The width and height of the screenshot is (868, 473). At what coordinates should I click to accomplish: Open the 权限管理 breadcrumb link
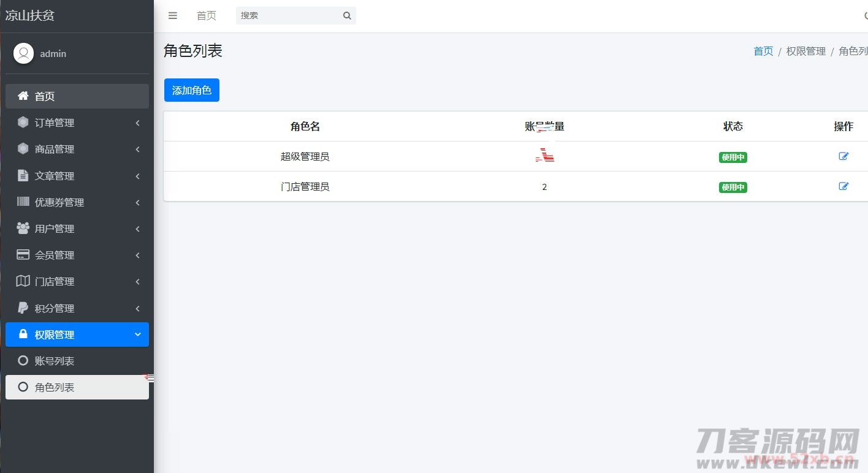pyautogui.click(x=805, y=51)
